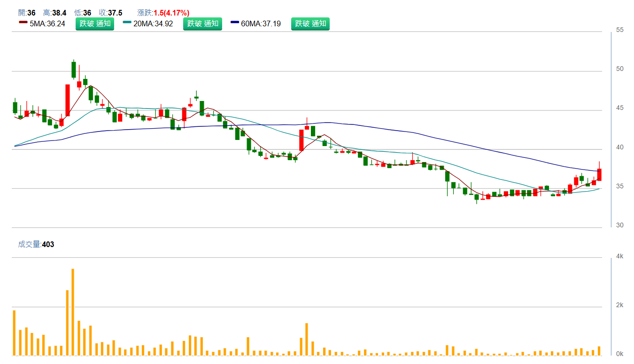This screenshot has width=634, height=364.
Task: Click the 2k volume axis label
Action: coord(620,305)
